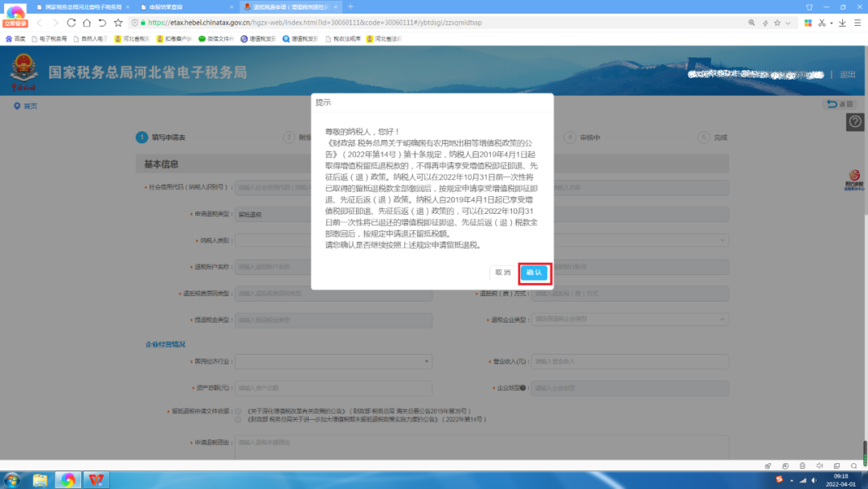Show hidden system tray icons
The width and height of the screenshot is (868, 489).
792,480
